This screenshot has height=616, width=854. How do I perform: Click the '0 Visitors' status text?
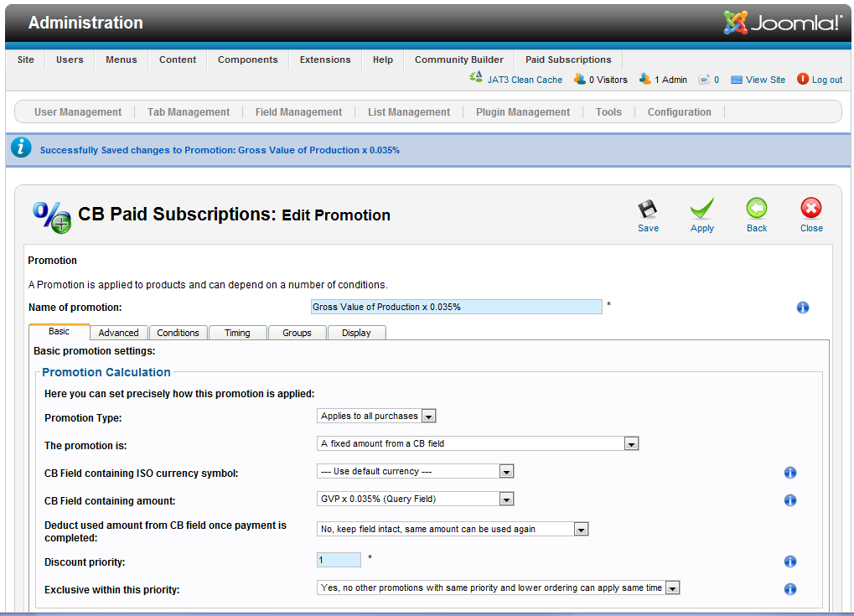[608, 80]
